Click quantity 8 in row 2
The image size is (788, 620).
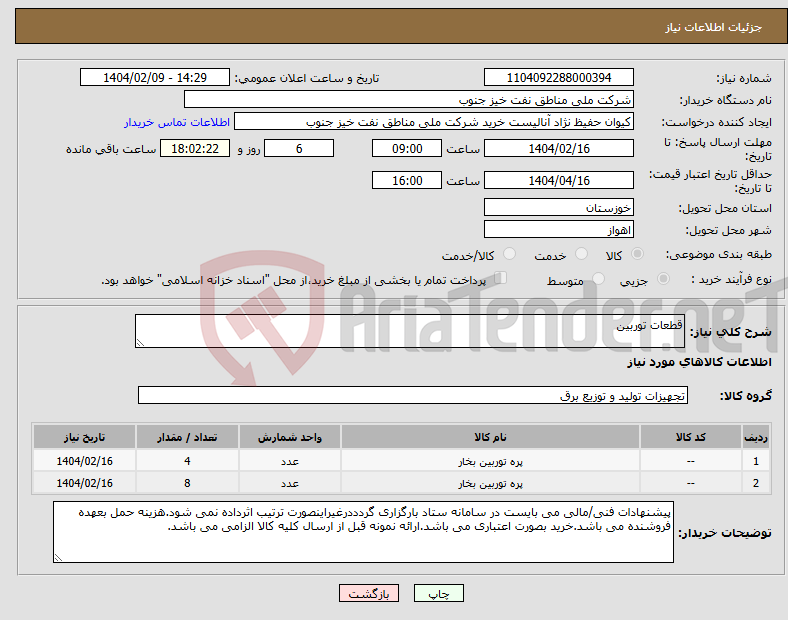(x=187, y=483)
